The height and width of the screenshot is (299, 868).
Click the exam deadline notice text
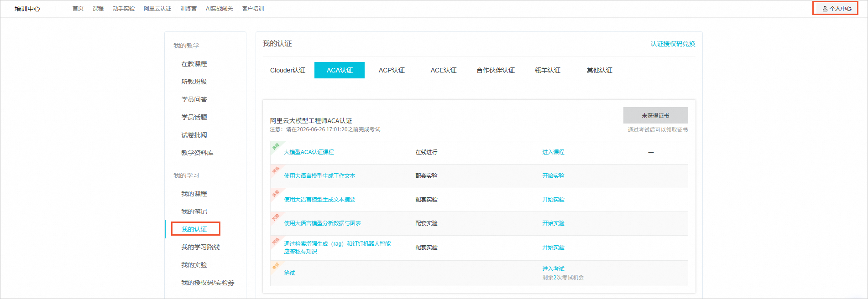click(x=325, y=129)
